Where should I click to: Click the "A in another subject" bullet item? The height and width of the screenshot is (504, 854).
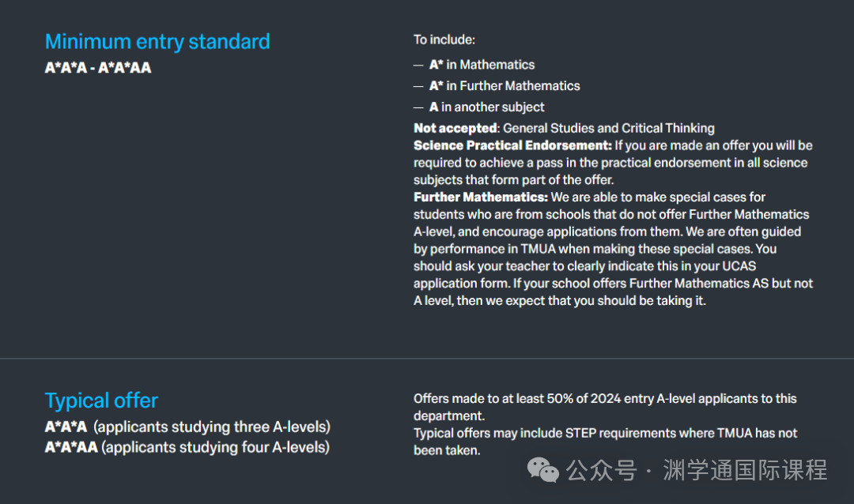[486, 107]
